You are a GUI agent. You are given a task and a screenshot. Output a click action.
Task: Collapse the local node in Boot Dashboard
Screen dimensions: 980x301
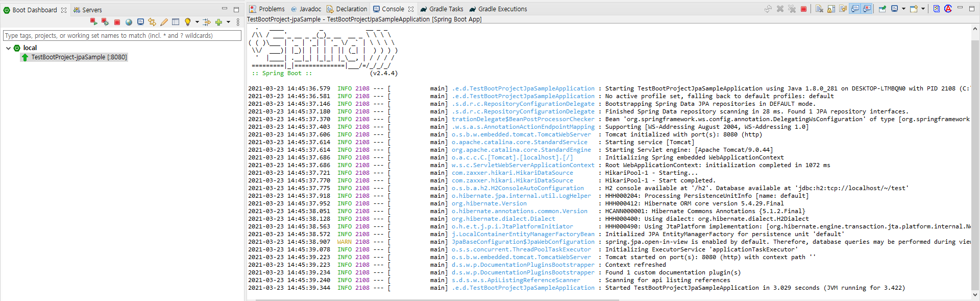[x=9, y=48]
